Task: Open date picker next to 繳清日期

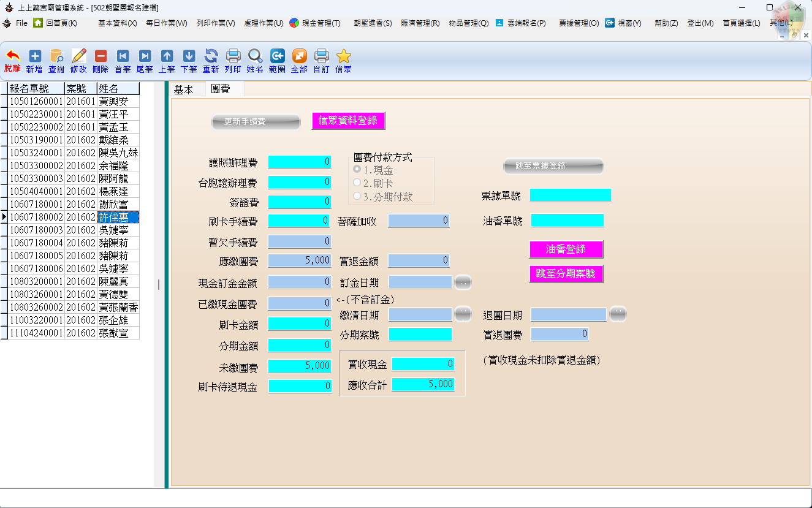Action: [x=463, y=314]
